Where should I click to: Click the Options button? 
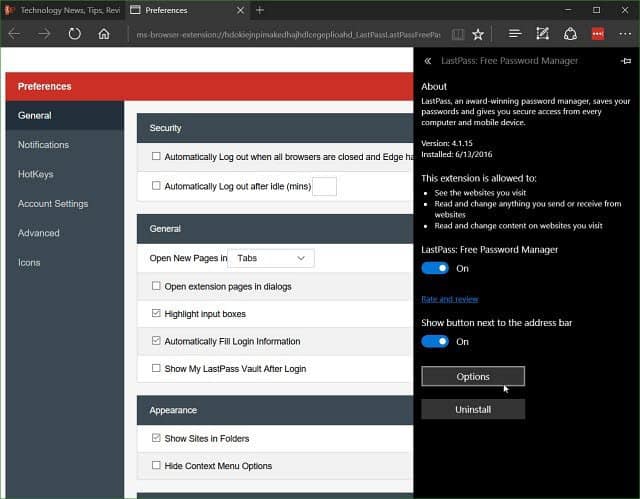pyautogui.click(x=473, y=376)
